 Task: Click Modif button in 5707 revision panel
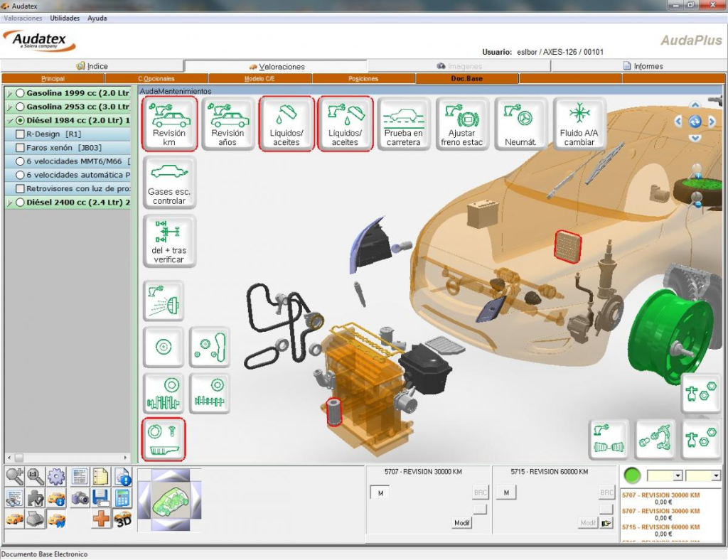[x=461, y=523]
